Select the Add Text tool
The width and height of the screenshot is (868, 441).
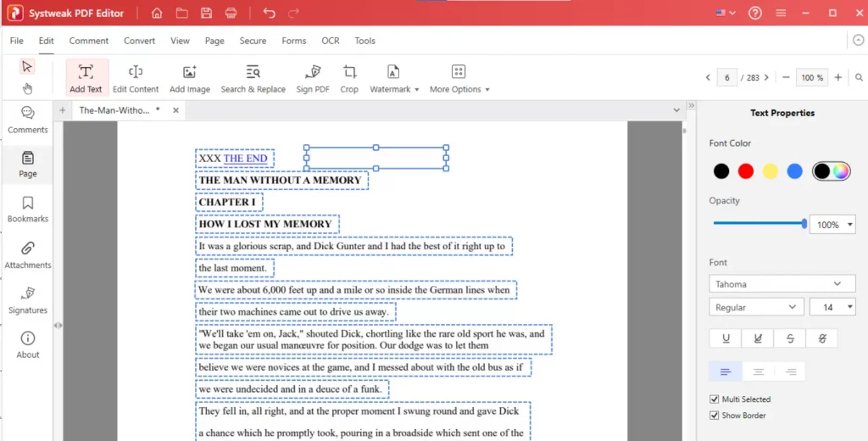[x=86, y=77]
